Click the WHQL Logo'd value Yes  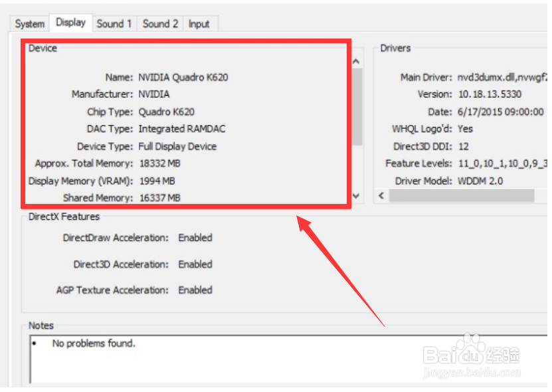[x=465, y=128]
